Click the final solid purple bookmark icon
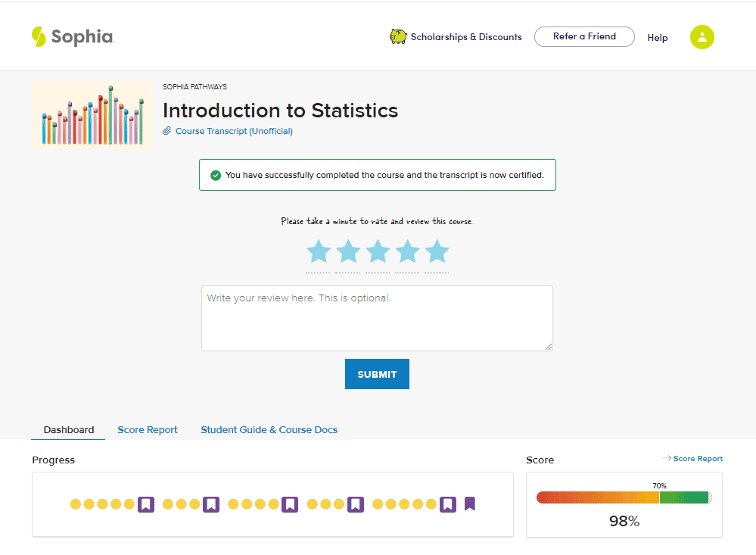Image resolution: width=756 pixels, height=555 pixels. coord(470,504)
